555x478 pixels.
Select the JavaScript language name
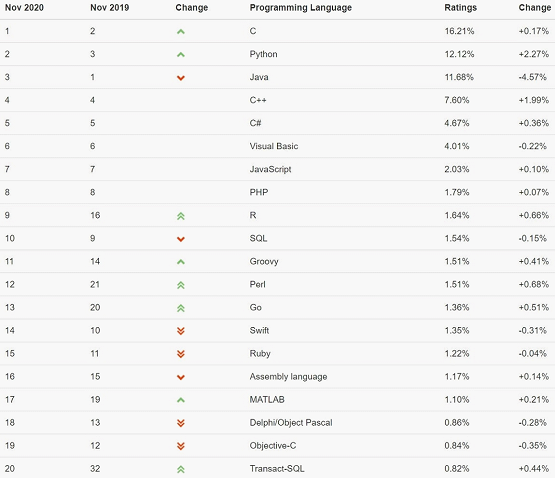pos(270,169)
